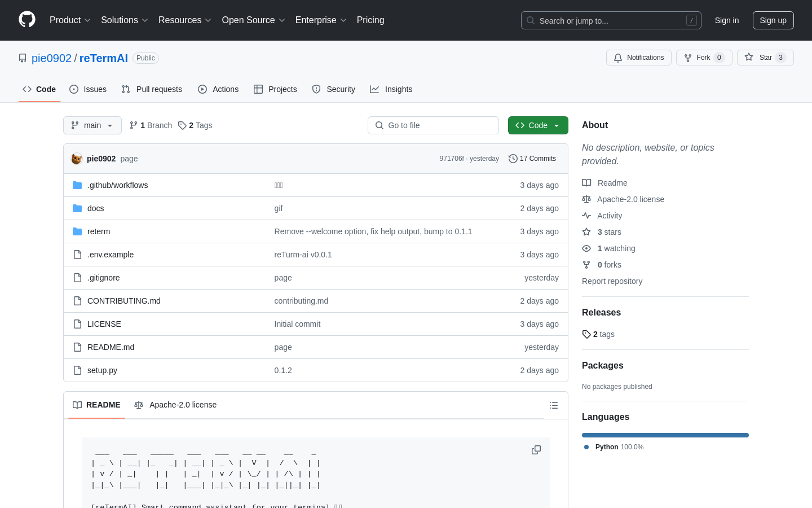Open the .gitignore file
The width and height of the screenshot is (812, 508).
tap(103, 278)
